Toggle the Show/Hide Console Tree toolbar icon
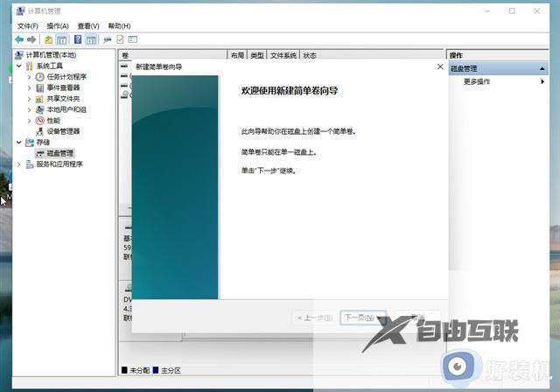 pos(62,39)
